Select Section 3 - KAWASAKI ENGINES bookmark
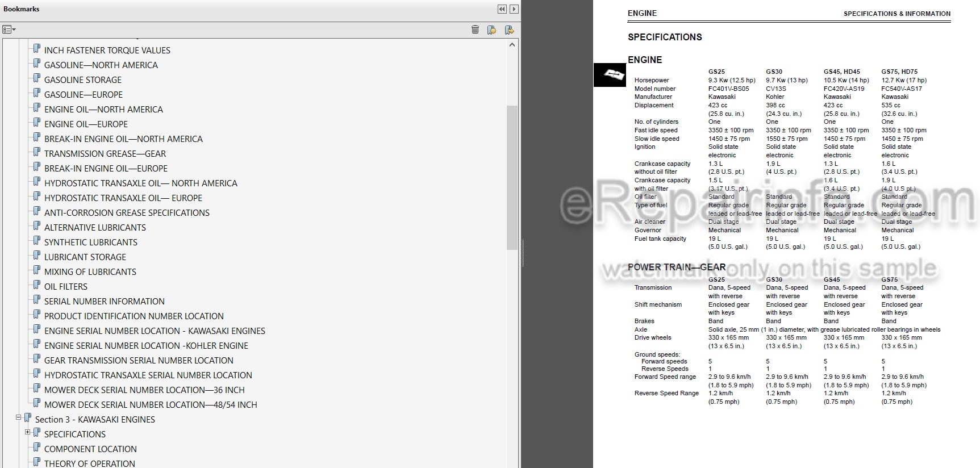 95,420
